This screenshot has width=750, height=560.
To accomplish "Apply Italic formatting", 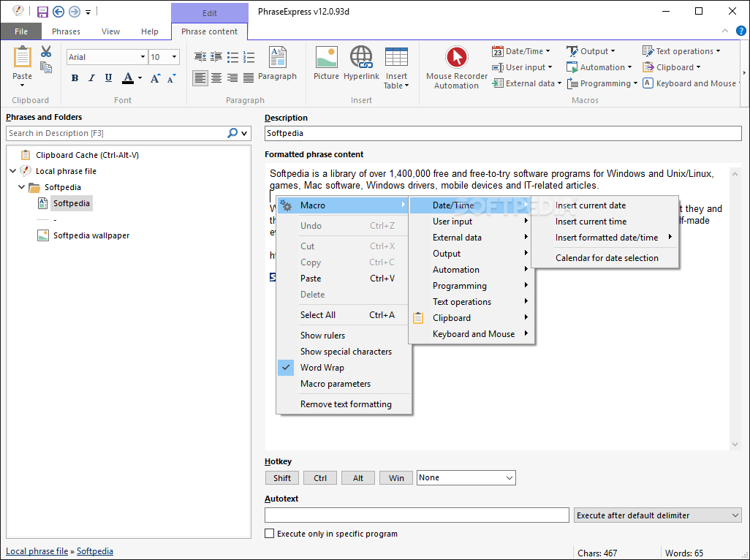I will pyautogui.click(x=91, y=78).
